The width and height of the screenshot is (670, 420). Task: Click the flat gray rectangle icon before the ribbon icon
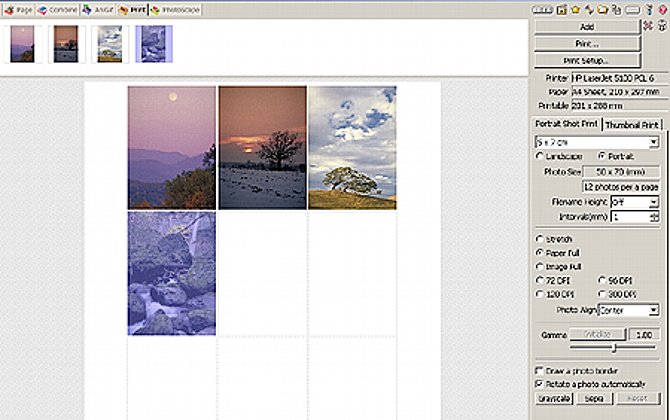coord(633,10)
